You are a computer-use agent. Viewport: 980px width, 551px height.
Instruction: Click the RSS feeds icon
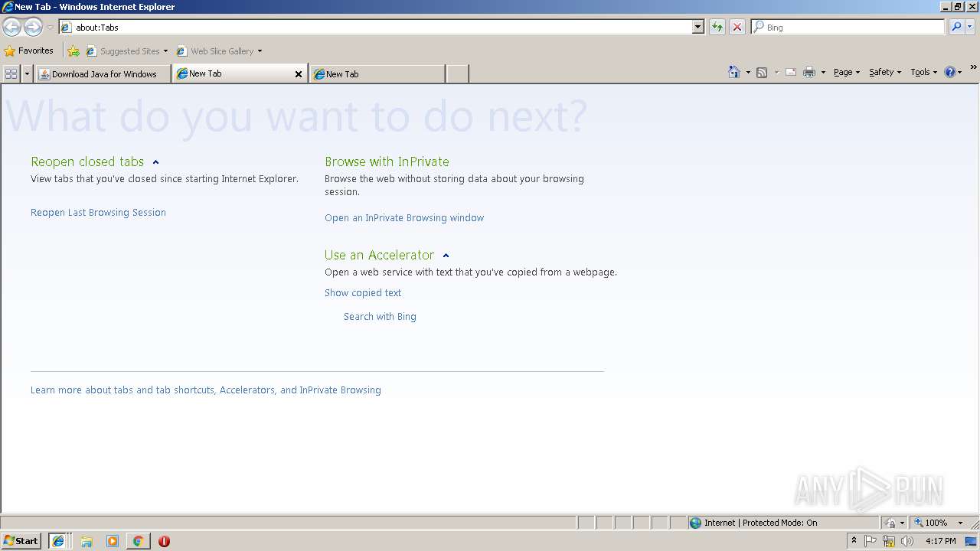pyautogui.click(x=762, y=72)
